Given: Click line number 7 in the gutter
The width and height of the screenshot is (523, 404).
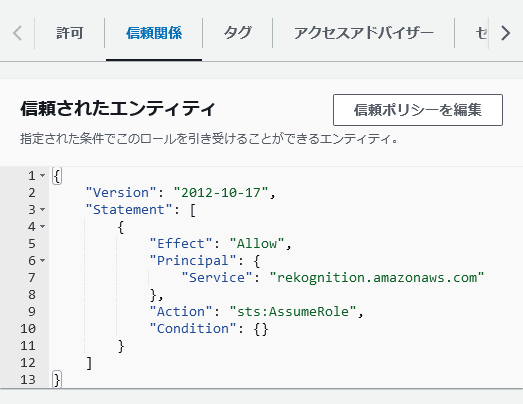Looking at the screenshot, I should 32,278.
